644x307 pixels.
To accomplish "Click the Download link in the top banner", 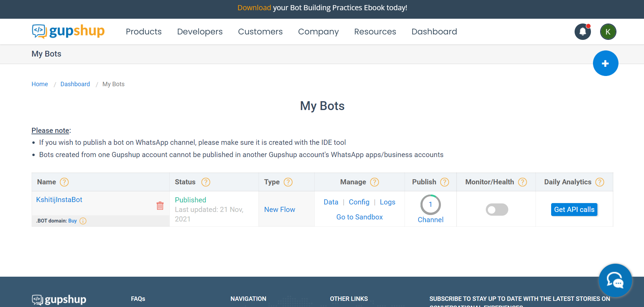I will (x=254, y=8).
